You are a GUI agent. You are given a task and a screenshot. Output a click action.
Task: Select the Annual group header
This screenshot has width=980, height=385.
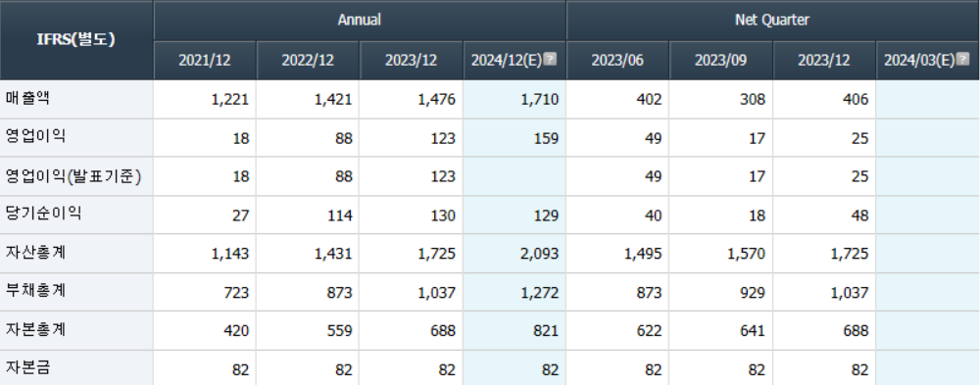[360, 20]
